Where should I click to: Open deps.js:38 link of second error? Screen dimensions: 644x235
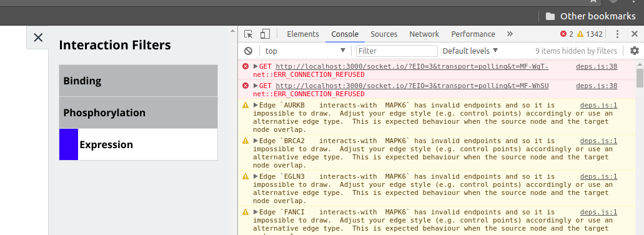pyautogui.click(x=597, y=86)
